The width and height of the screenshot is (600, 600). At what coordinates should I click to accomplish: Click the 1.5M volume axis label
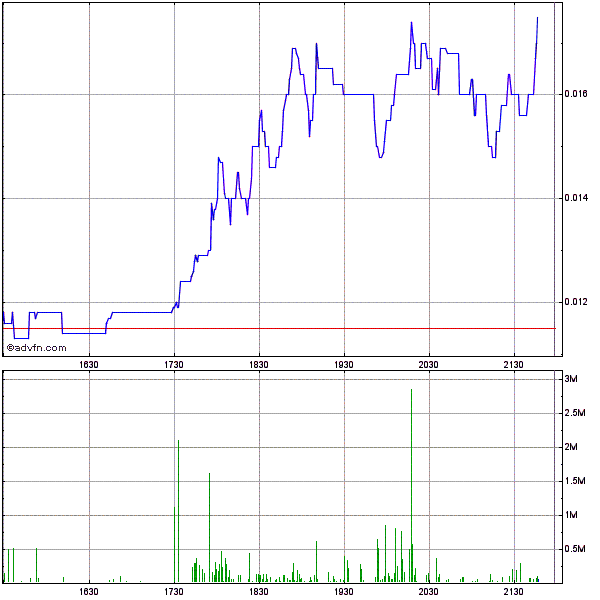point(575,481)
